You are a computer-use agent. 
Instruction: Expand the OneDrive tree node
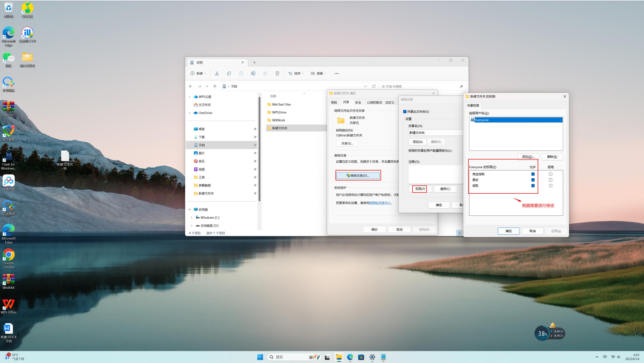(189, 113)
